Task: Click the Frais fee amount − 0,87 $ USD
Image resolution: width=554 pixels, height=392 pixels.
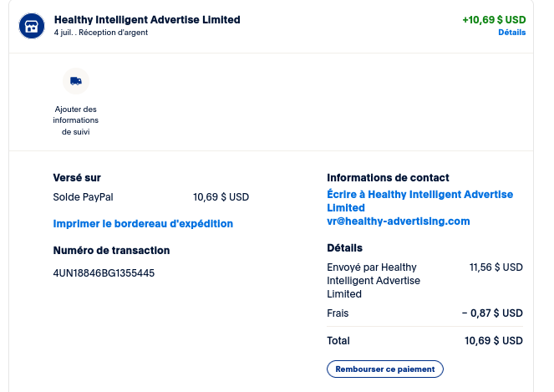Action: pos(492,313)
